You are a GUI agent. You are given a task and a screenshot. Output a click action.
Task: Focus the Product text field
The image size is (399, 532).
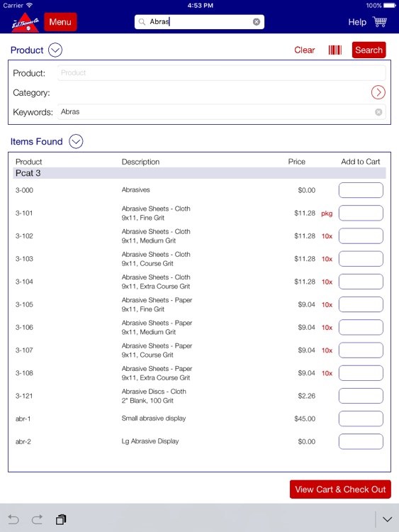click(222, 73)
